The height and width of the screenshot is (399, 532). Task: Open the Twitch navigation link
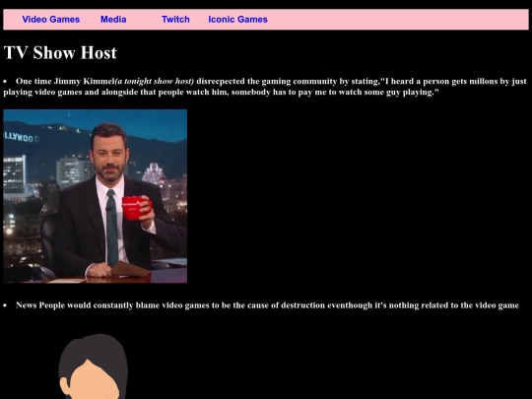(x=175, y=20)
